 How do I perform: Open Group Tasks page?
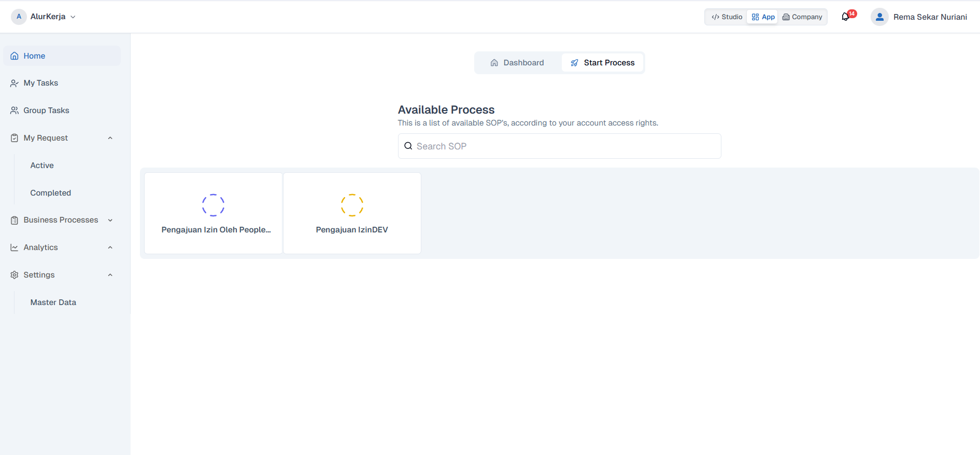pyautogui.click(x=62, y=111)
